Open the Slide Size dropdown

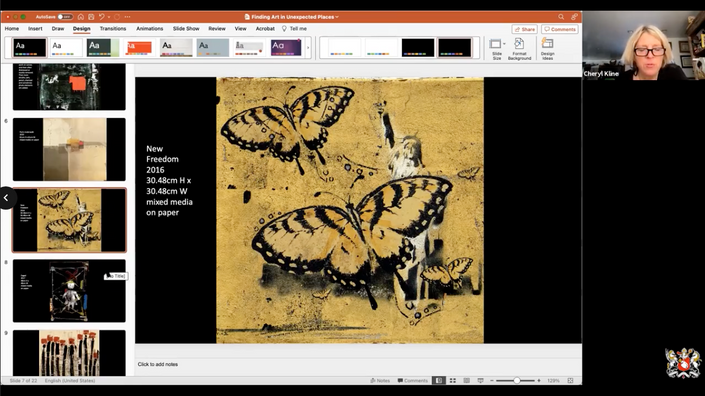click(x=497, y=49)
